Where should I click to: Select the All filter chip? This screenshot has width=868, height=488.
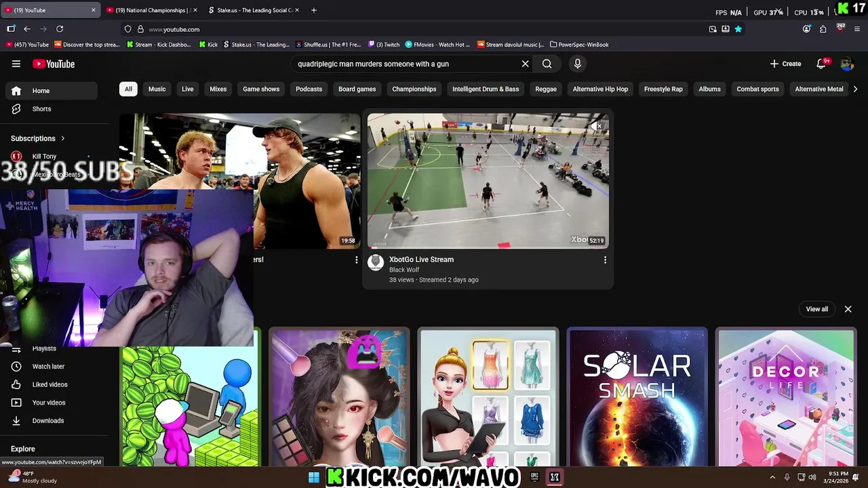pyautogui.click(x=128, y=89)
